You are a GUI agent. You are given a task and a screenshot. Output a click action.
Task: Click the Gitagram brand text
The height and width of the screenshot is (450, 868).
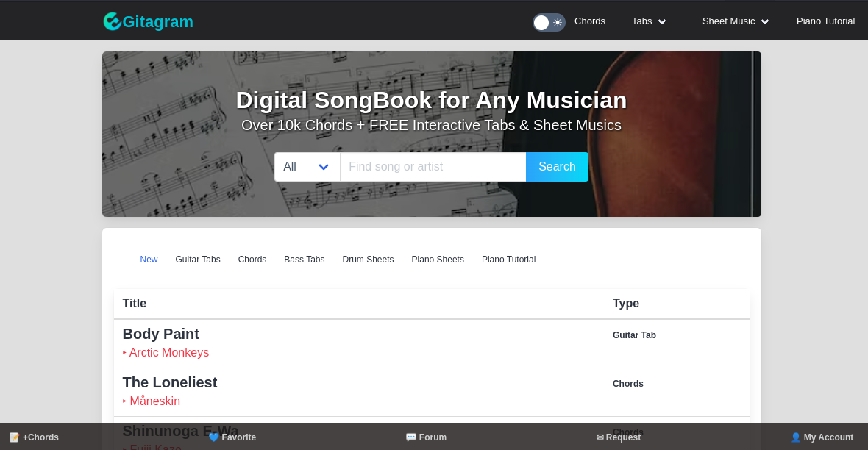[x=157, y=21]
